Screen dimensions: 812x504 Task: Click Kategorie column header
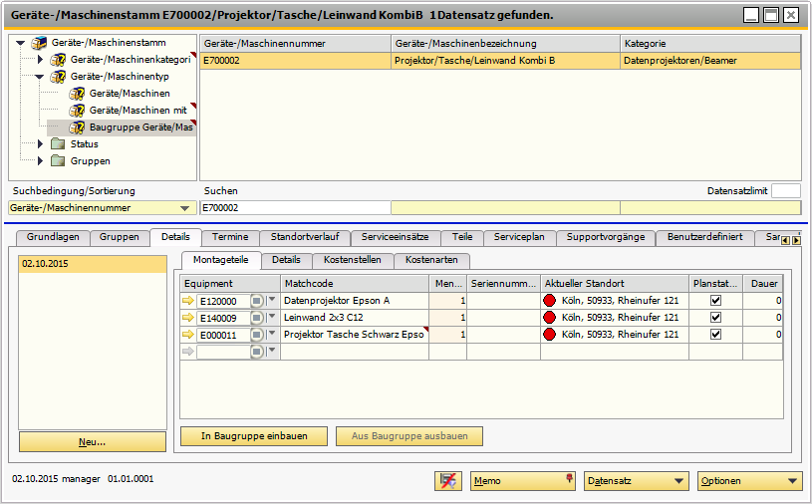click(710, 44)
